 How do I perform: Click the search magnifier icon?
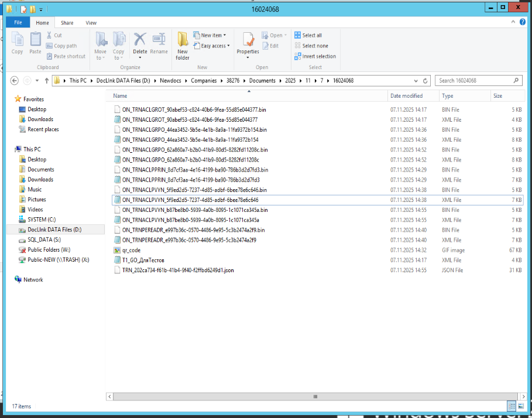click(x=516, y=80)
